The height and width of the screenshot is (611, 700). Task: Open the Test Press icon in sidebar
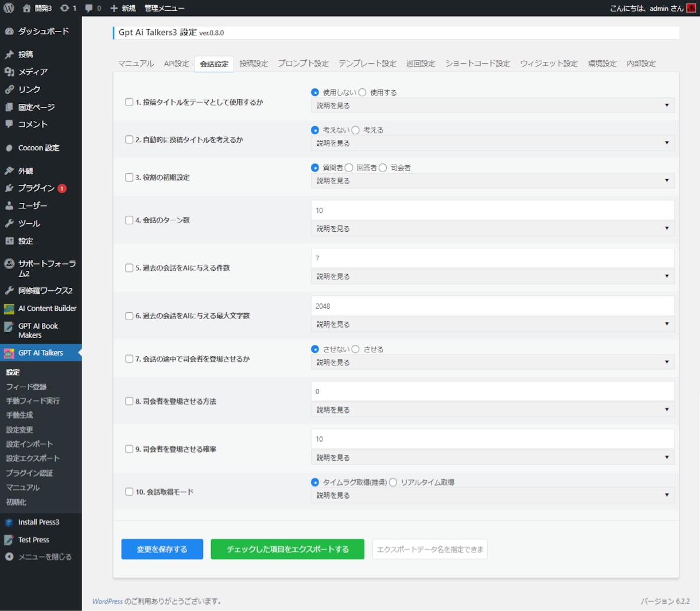point(9,540)
